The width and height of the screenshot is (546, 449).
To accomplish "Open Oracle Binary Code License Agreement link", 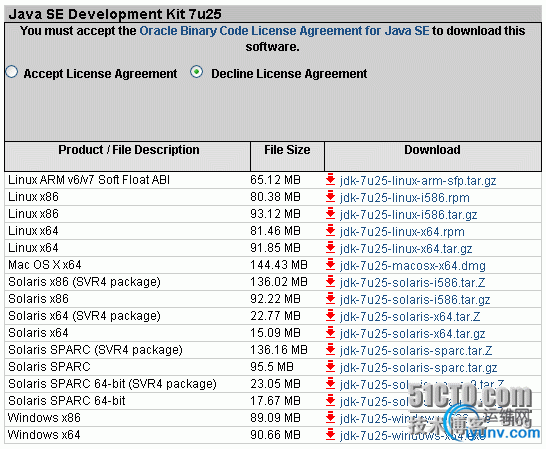I will click(x=284, y=31).
